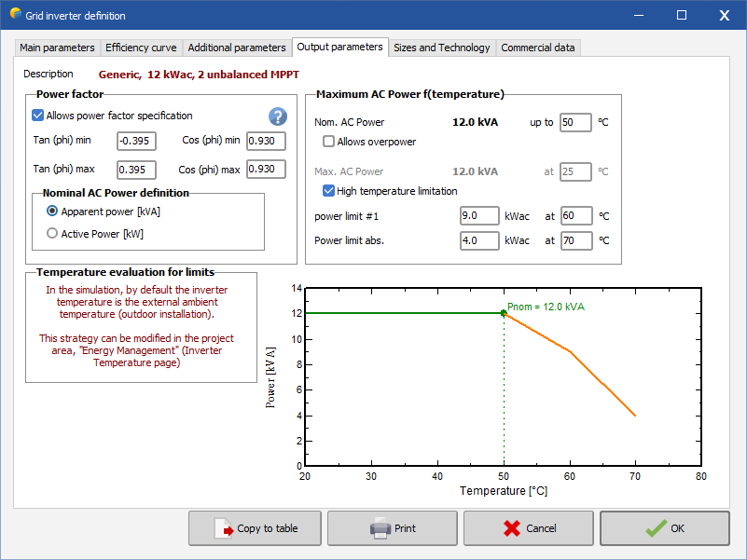Maximize the Grid inverter definition window
The height and width of the screenshot is (560, 747).
[x=682, y=15]
